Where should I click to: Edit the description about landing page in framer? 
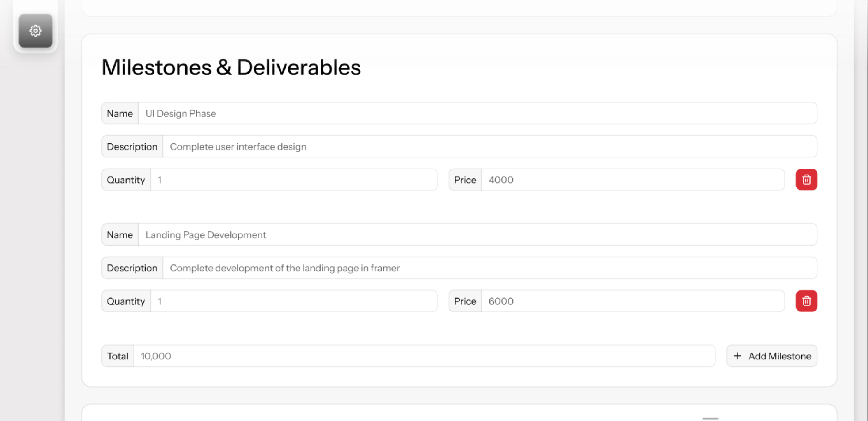[490, 268]
